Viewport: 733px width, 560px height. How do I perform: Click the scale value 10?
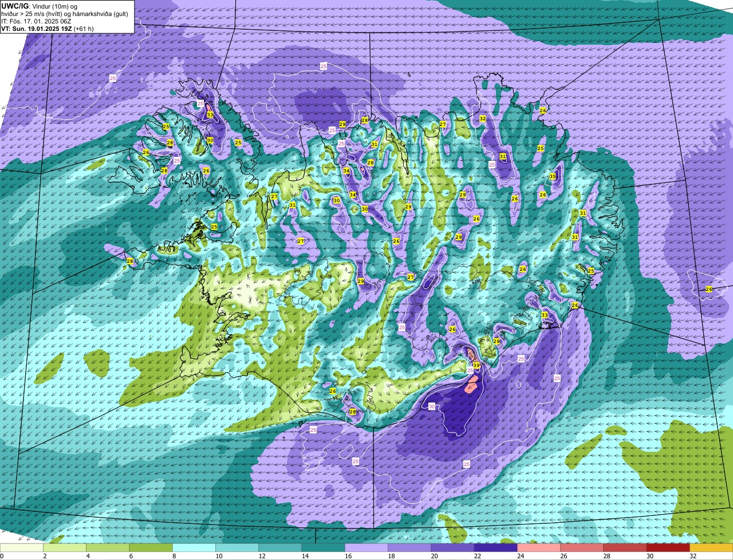[219, 556]
